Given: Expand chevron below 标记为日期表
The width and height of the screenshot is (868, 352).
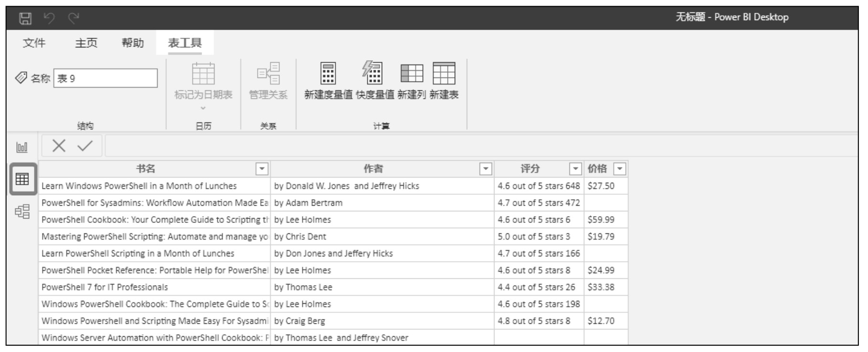Looking at the screenshot, I should coord(203,108).
